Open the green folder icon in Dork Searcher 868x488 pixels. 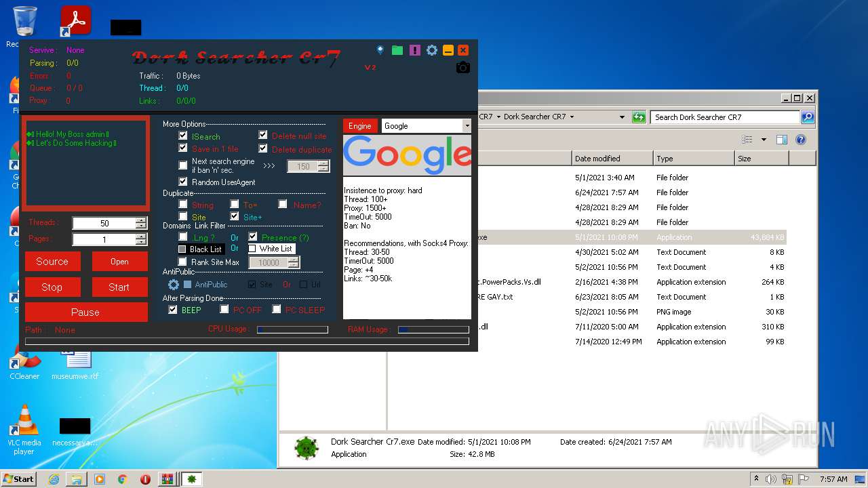point(397,50)
